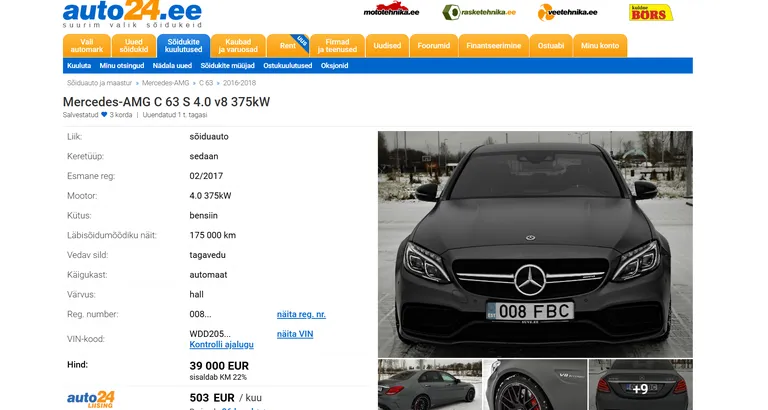Screen dimensions: 768x410
Task: Open the auto24.ee home logo
Action: pyautogui.click(x=132, y=14)
